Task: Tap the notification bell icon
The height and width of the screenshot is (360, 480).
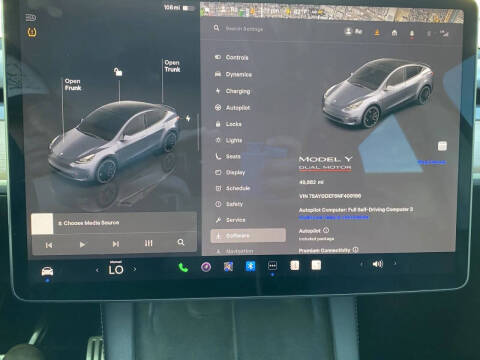Action: (x=412, y=34)
